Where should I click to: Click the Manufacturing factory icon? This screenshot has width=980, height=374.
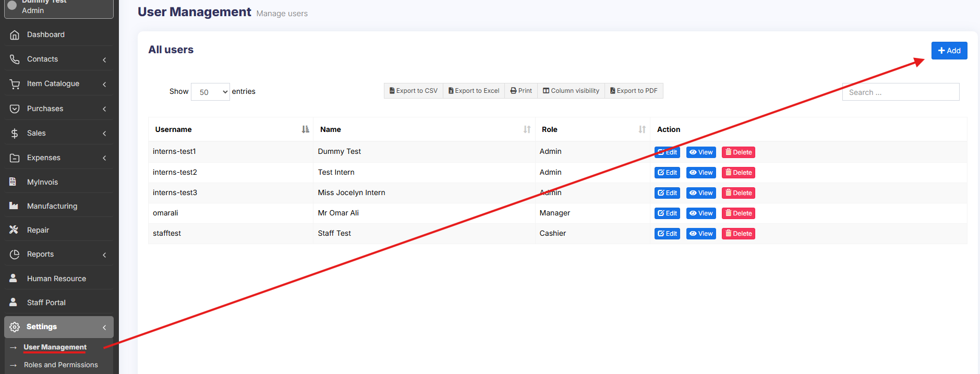click(x=14, y=206)
